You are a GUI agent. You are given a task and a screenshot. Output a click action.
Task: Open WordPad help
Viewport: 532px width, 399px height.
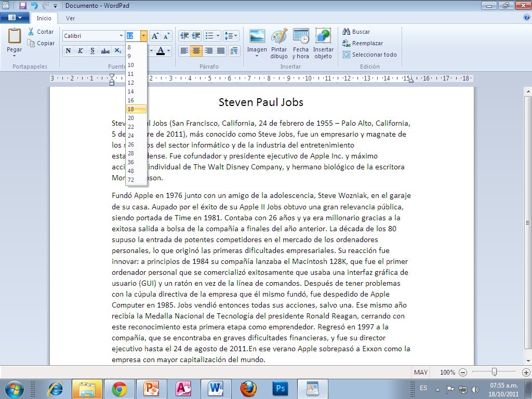pyautogui.click(x=527, y=18)
